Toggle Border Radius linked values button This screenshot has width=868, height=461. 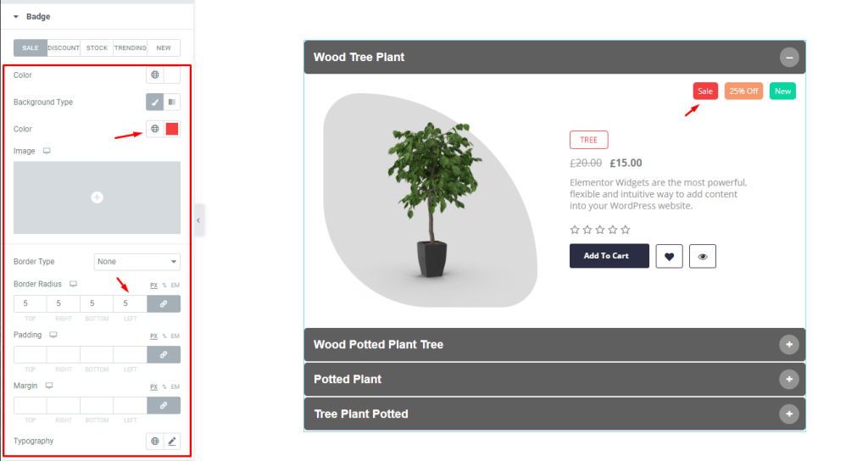click(x=164, y=304)
